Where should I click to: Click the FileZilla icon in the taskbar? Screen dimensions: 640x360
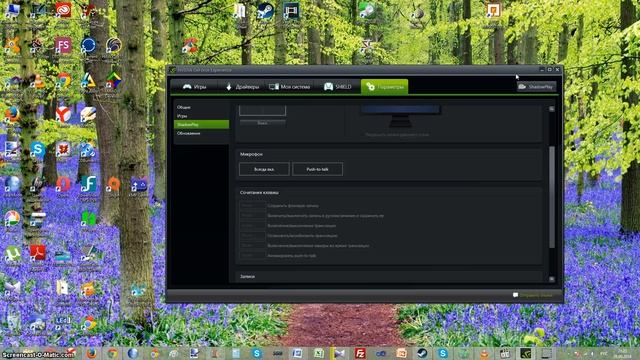tap(360, 353)
